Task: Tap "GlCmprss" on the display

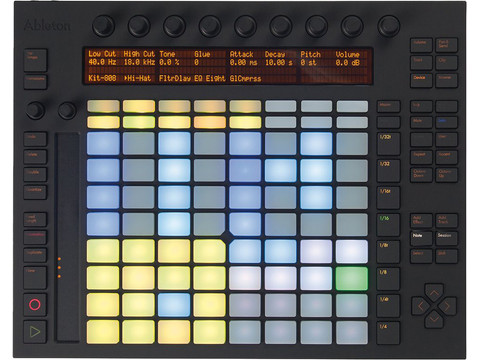Action: (x=245, y=78)
